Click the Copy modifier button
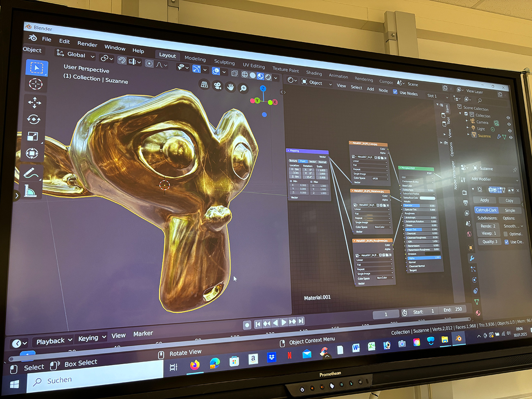The height and width of the screenshot is (399, 532). 509,201
